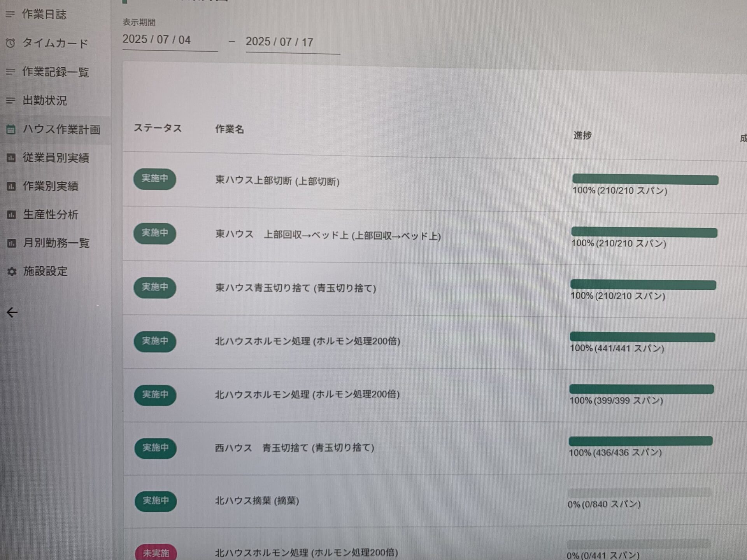Click the 施設設定 gear icon
This screenshot has width=747, height=560.
tap(12, 271)
